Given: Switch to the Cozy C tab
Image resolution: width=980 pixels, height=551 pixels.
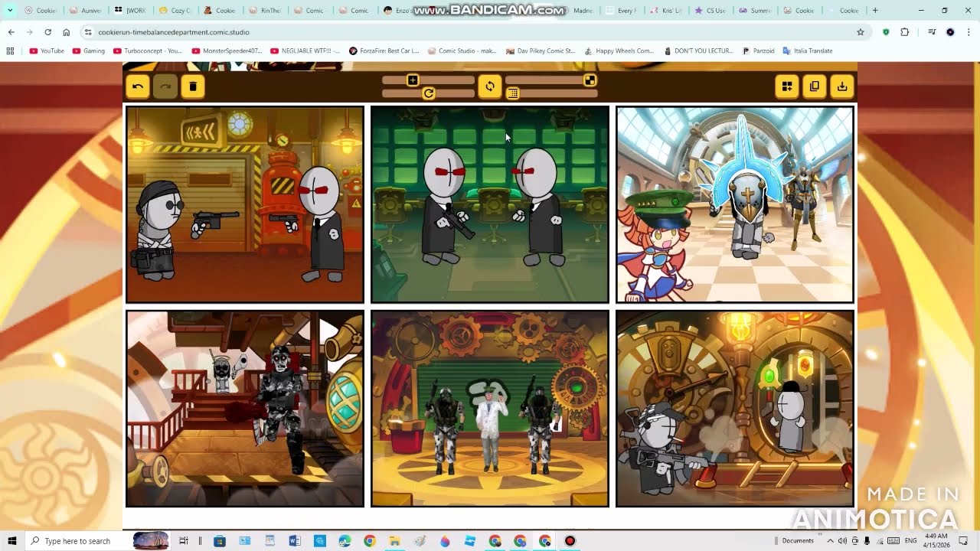Looking at the screenshot, I should tap(175, 11).
